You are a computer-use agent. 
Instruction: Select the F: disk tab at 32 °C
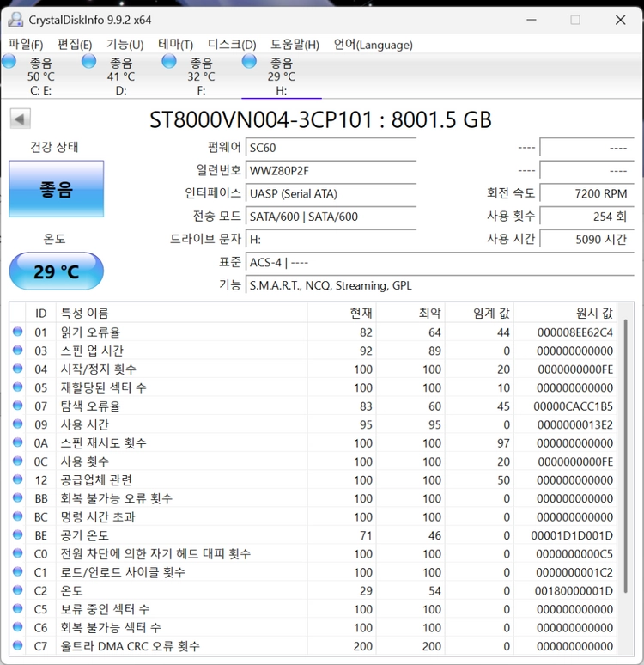click(201, 76)
